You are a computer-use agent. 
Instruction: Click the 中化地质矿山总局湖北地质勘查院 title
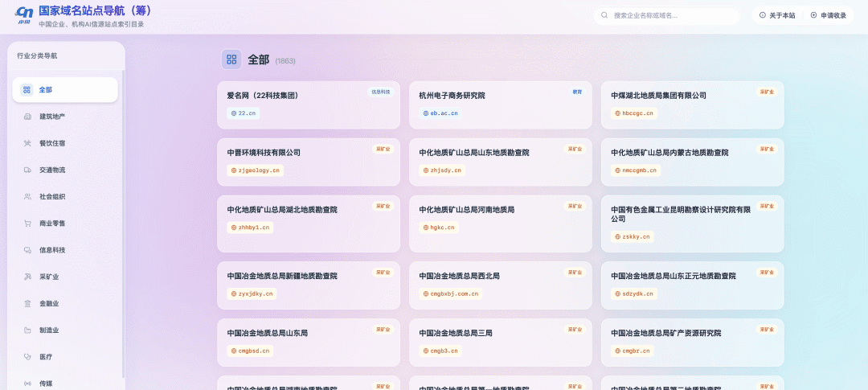282,210
